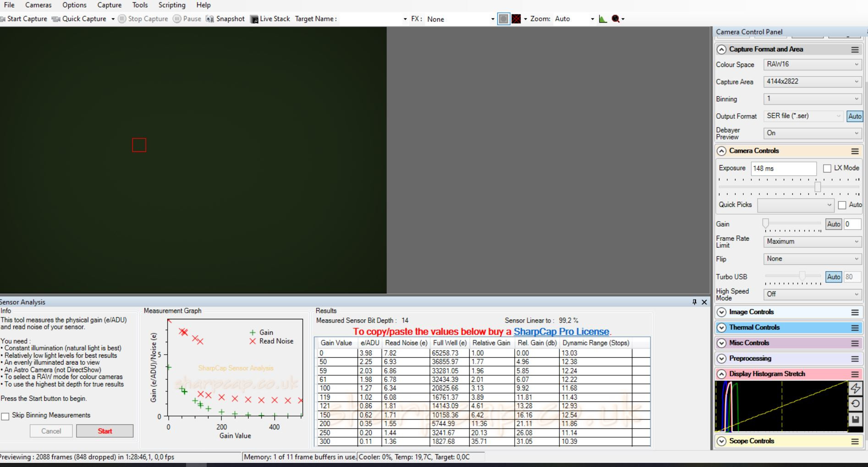Click the Snapshot camera icon

click(x=209, y=19)
